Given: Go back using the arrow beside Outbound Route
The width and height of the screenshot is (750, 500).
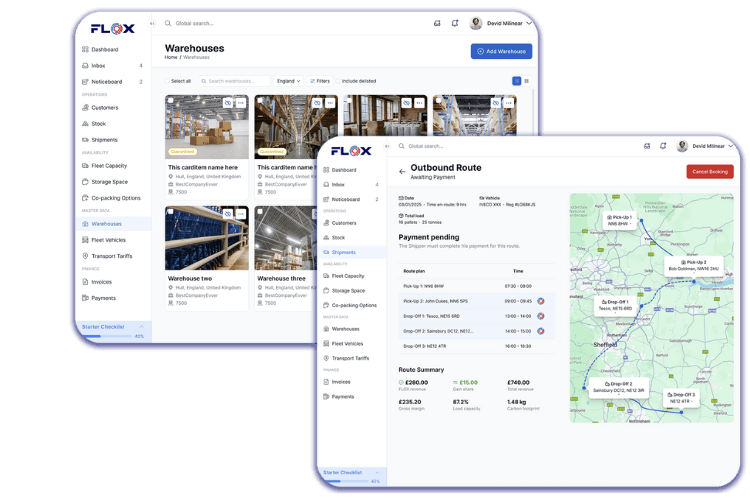Looking at the screenshot, I should coord(402,171).
